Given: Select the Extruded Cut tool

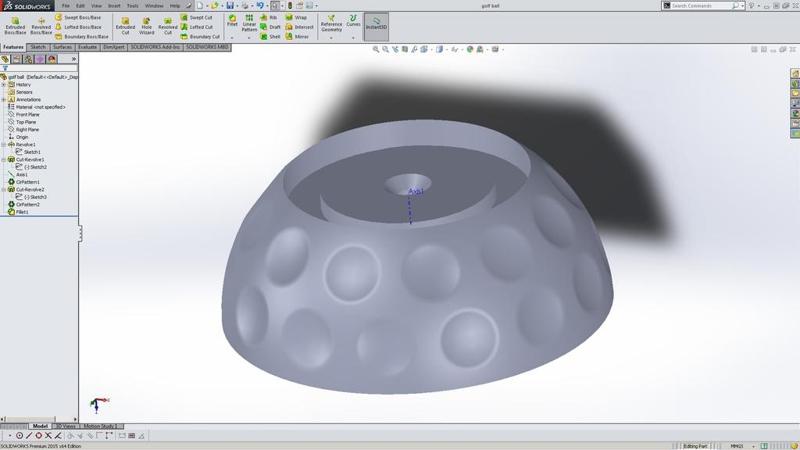Looking at the screenshot, I should [x=125, y=26].
